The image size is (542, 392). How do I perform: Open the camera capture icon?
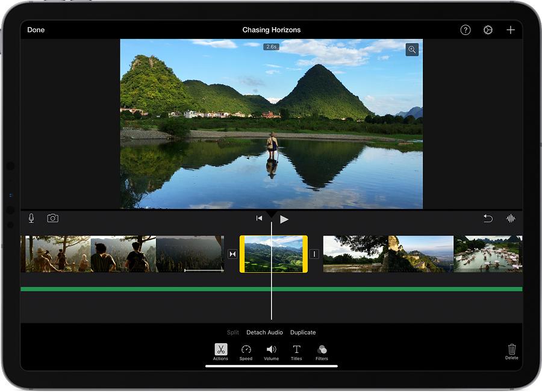53,218
